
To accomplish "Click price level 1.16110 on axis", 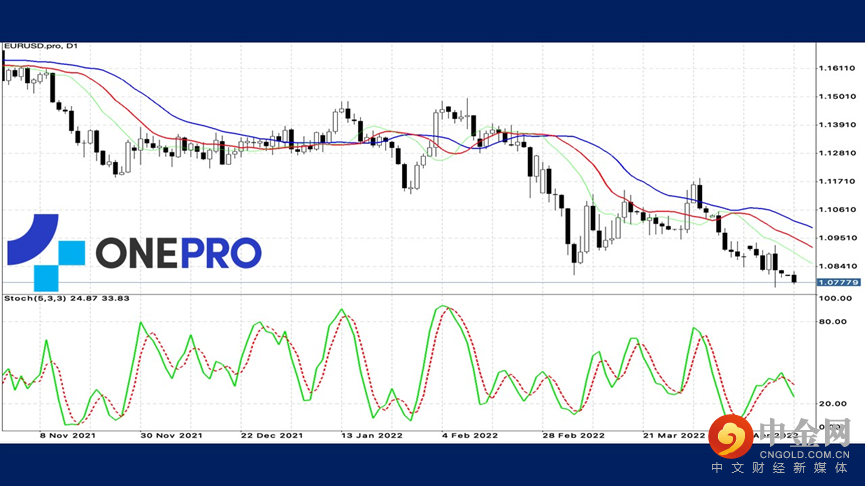I will (x=837, y=68).
